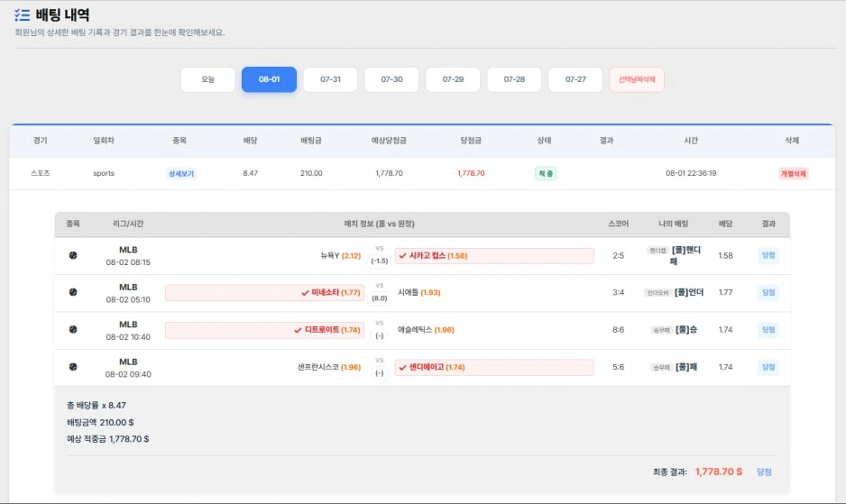
Task: Click the 샌프란시스코 (1.96) team text
Action: click(329, 367)
